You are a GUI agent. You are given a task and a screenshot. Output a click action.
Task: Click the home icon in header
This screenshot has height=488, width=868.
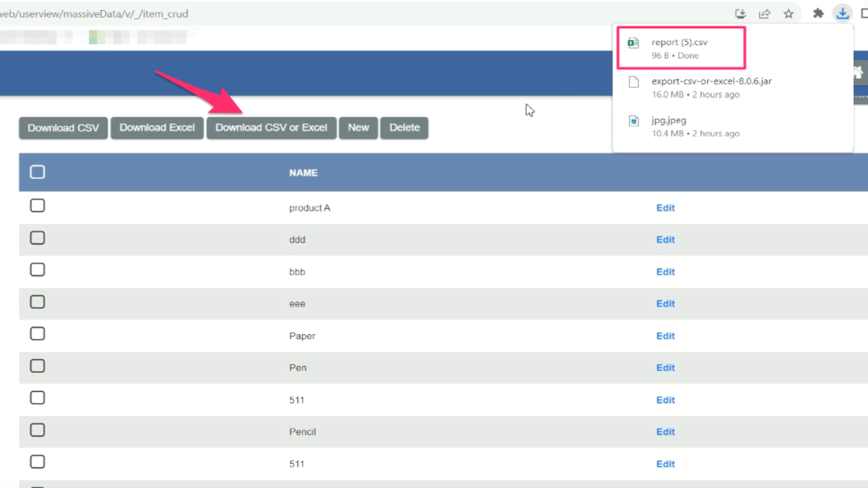[x=859, y=72]
